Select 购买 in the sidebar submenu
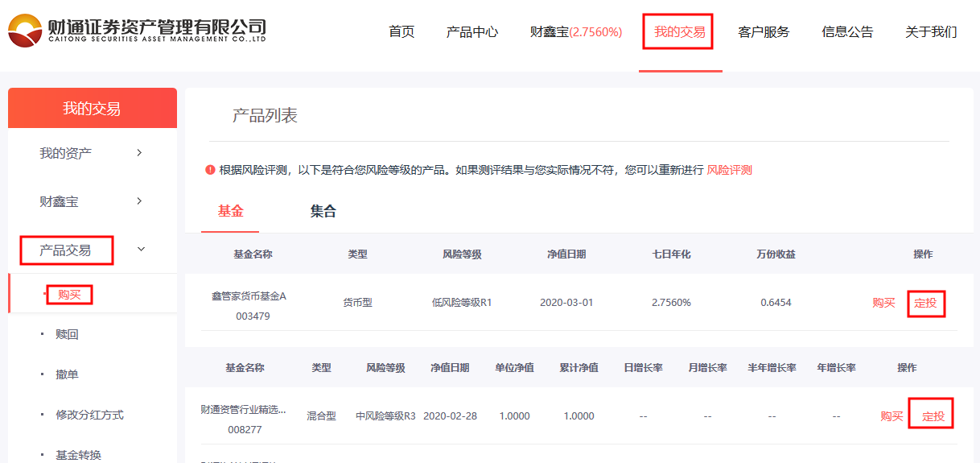 (x=69, y=295)
